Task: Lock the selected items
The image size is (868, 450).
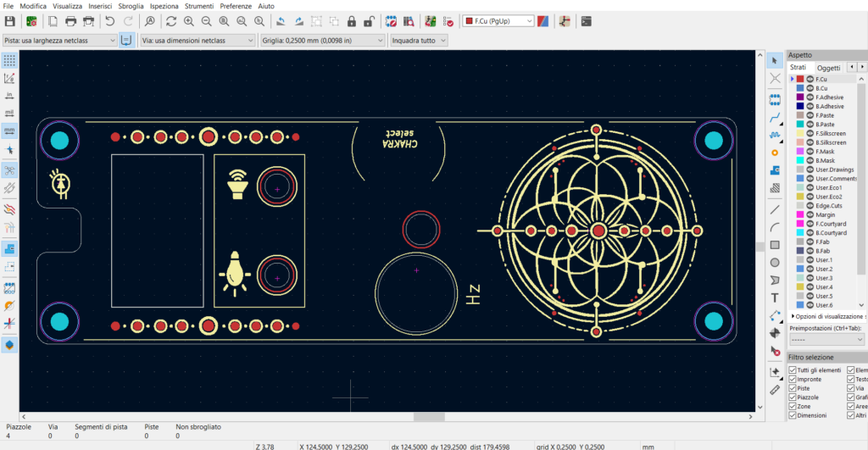Action: (x=352, y=21)
